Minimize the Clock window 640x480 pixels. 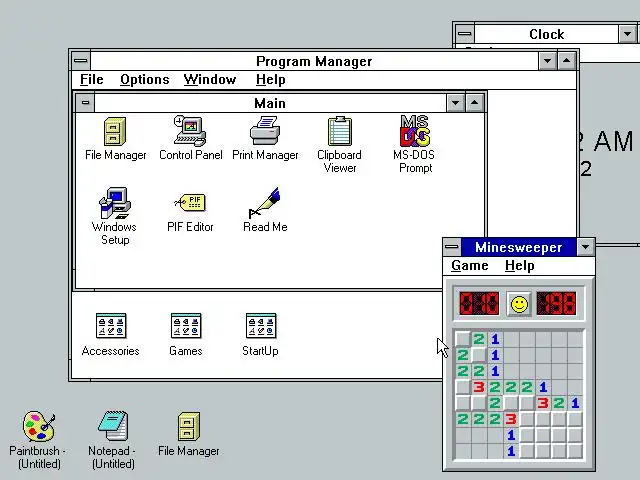[x=627, y=34]
